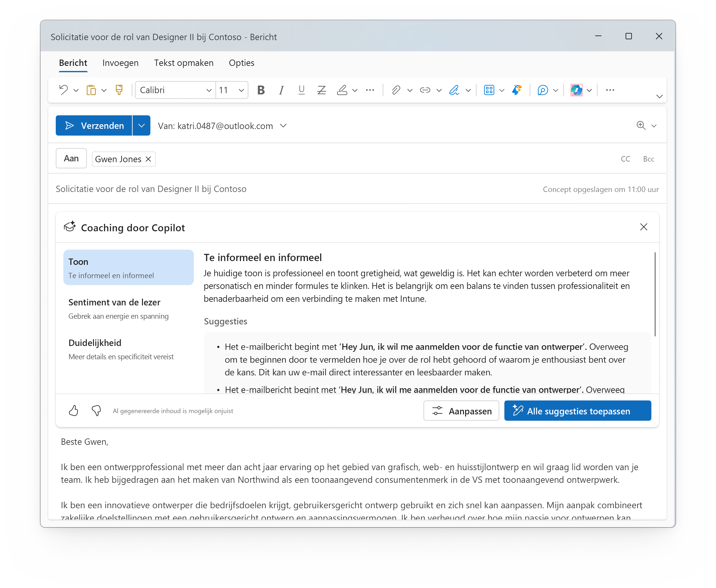Click the zoom magnifier icon
Viewport: 716px width, 588px height.
[641, 126]
